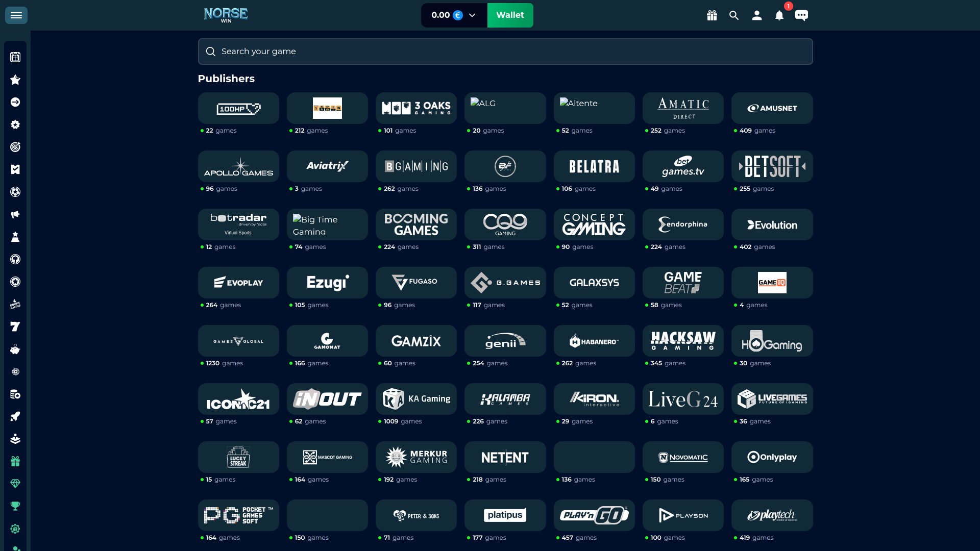980x551 pixels.
Task: Open the Belatra publisher card
Action: (x=594, y=166)
